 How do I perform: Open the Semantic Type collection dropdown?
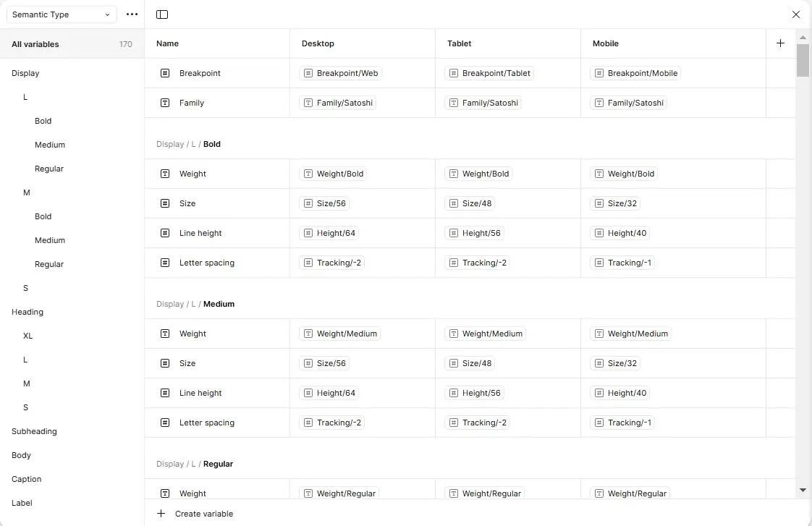[62, 14]
